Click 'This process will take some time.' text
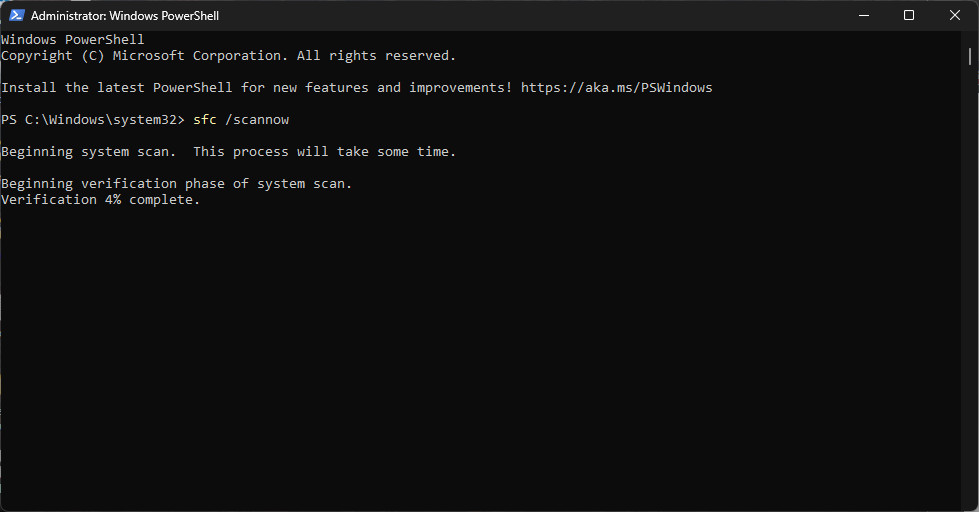The image size is (979, 512). click(324, 152)
